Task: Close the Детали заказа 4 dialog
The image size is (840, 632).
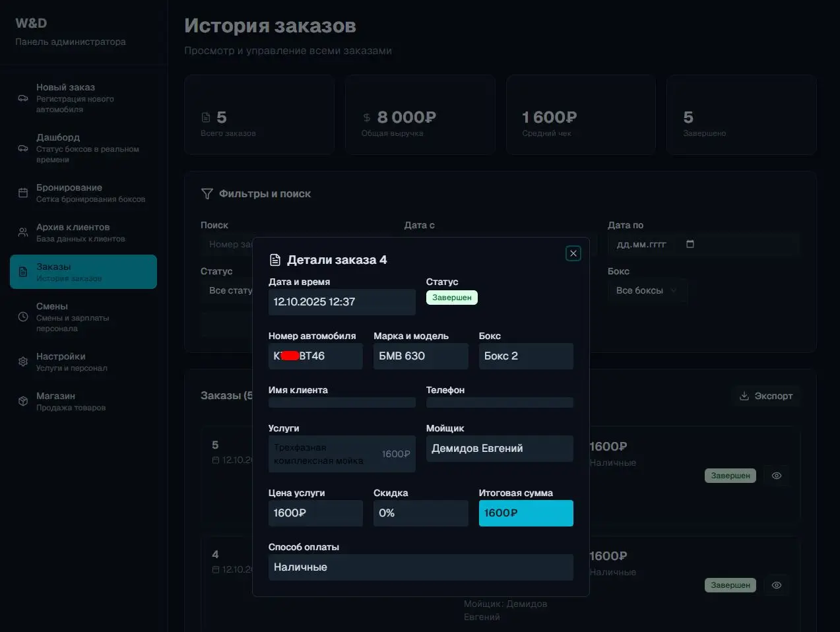Action: pyautogui.click(x=573, y=253)
